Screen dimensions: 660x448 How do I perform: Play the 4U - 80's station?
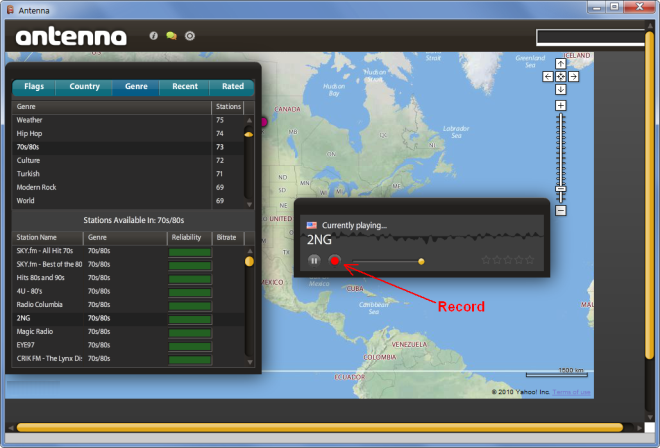pos(128,291)
